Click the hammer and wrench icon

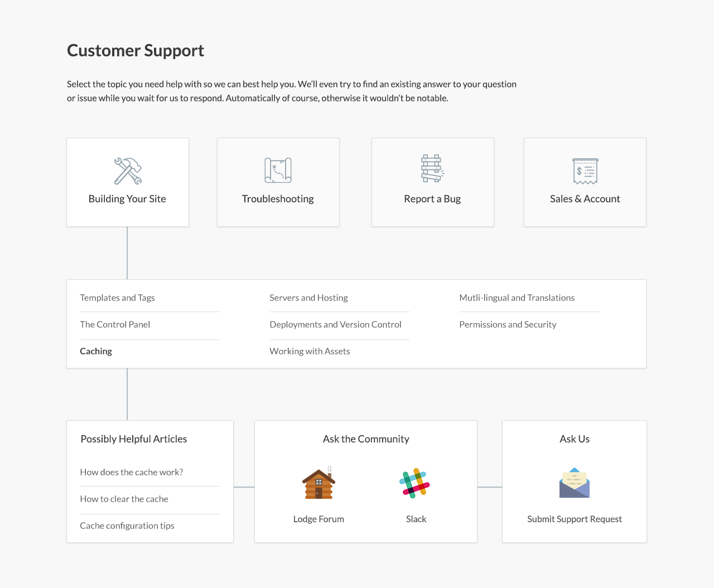[128, 171]
